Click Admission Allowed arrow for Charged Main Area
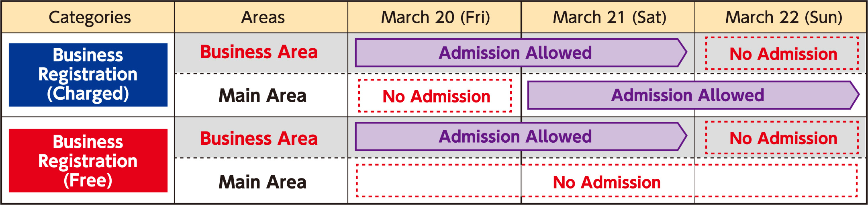Image resolution: width=868 pixels, height=205 pixels. coord(688,95)
